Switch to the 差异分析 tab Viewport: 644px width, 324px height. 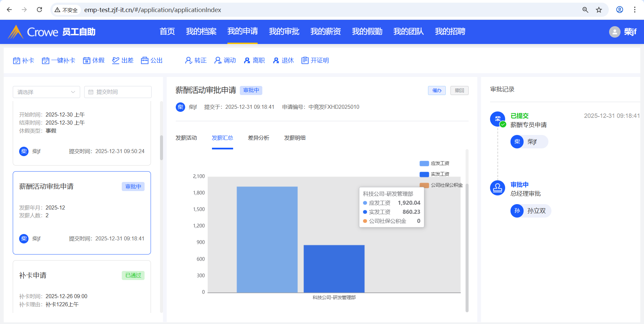click(258, 138)
